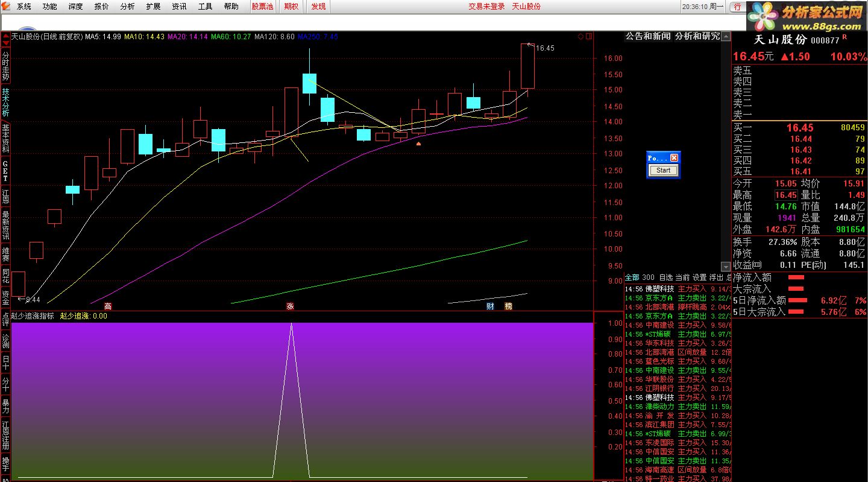Click the 北部湾港 撑杆跳高 row
This screenshot has height=482, width=868.
(678, 307)
